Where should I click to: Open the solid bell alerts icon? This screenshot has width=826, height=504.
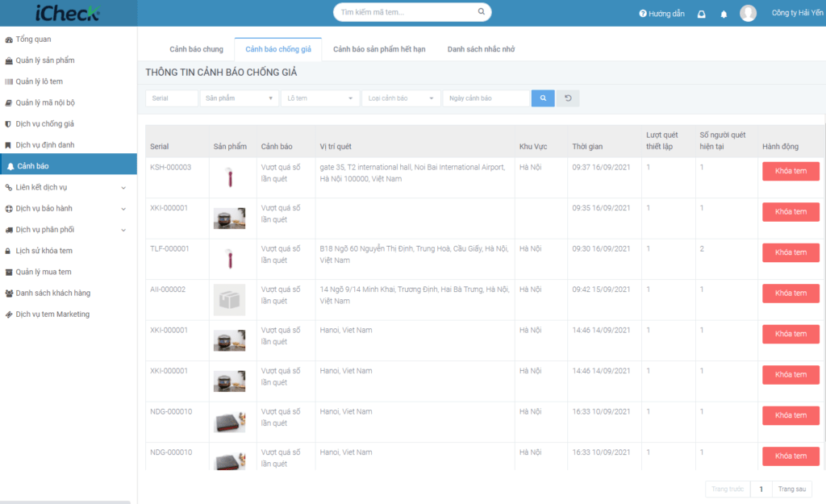tap(724, 15)
